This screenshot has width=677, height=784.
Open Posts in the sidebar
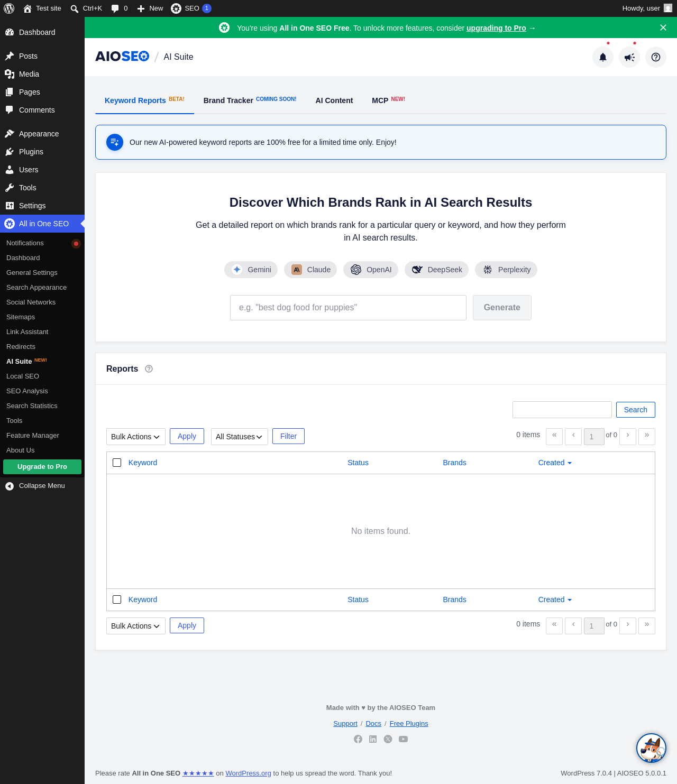[x=42, y=56]
